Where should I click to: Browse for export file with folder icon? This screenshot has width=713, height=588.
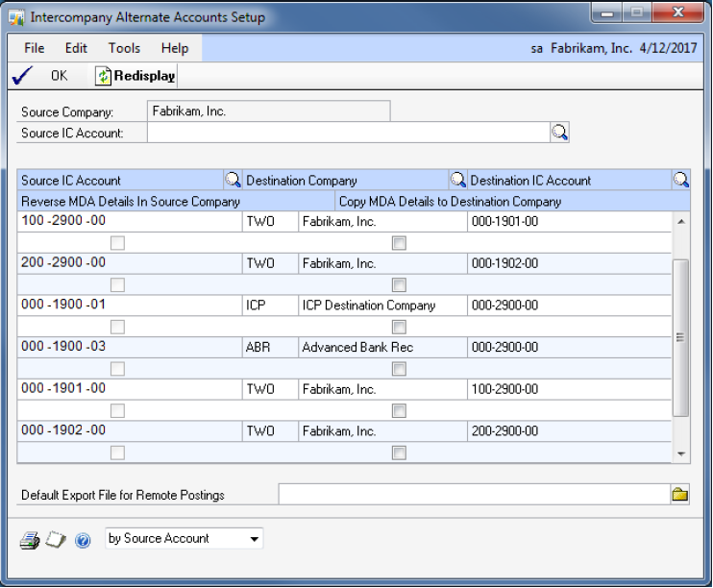pyautogui.click(x=680, y=495)
